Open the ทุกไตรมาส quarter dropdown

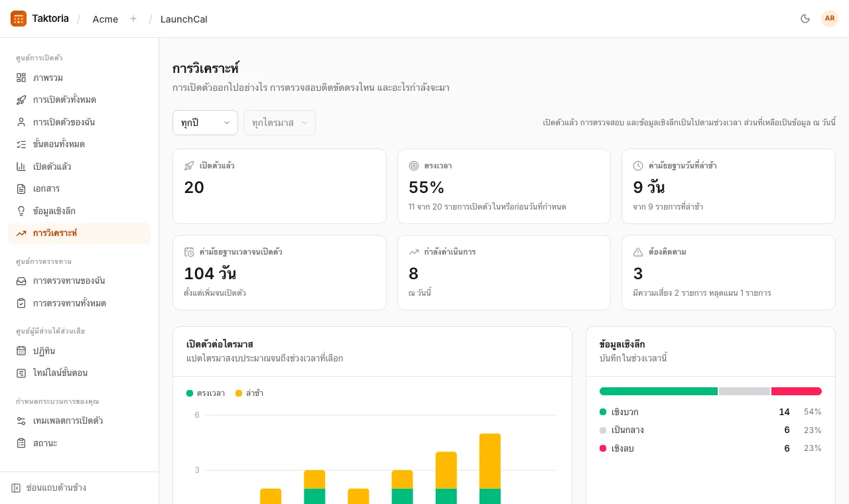click(x=279, y=123)
